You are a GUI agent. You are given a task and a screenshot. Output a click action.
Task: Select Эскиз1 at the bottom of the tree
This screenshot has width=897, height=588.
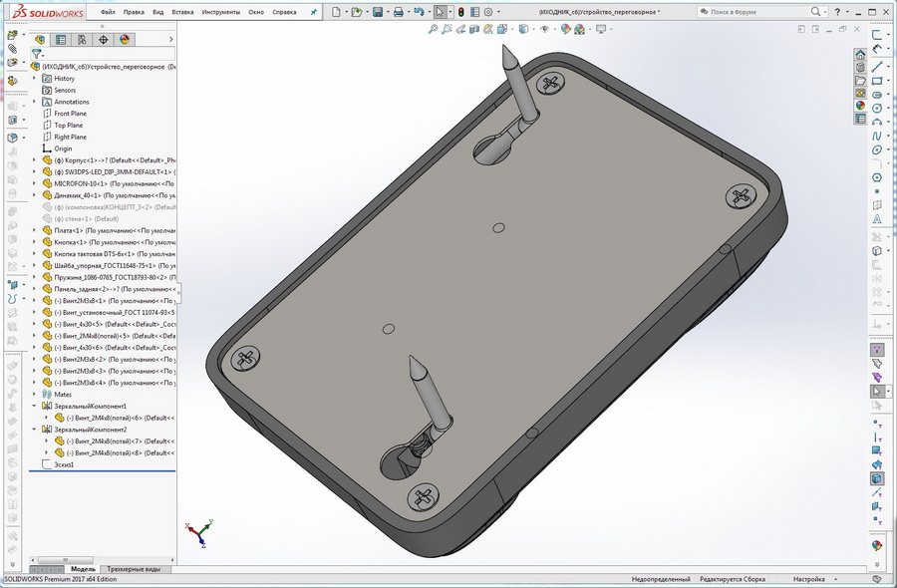pos(64,463)
